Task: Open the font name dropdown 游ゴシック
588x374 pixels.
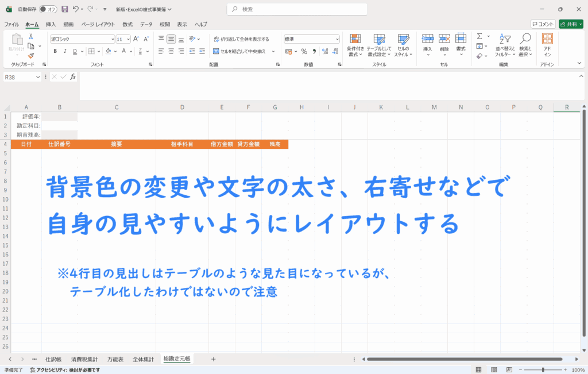Action: (82, 39)
